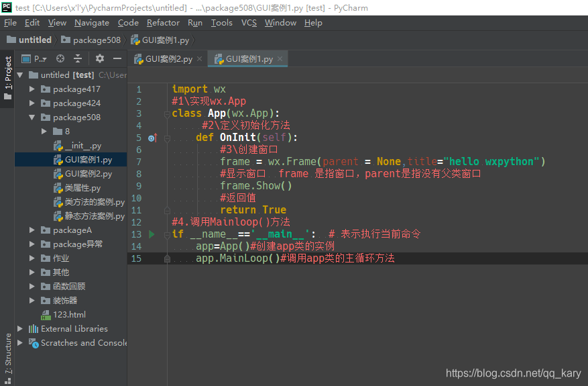Image resolution: width=588 pixels, height=386 pixels.
Task: Open the View menu
Action: 57,23
